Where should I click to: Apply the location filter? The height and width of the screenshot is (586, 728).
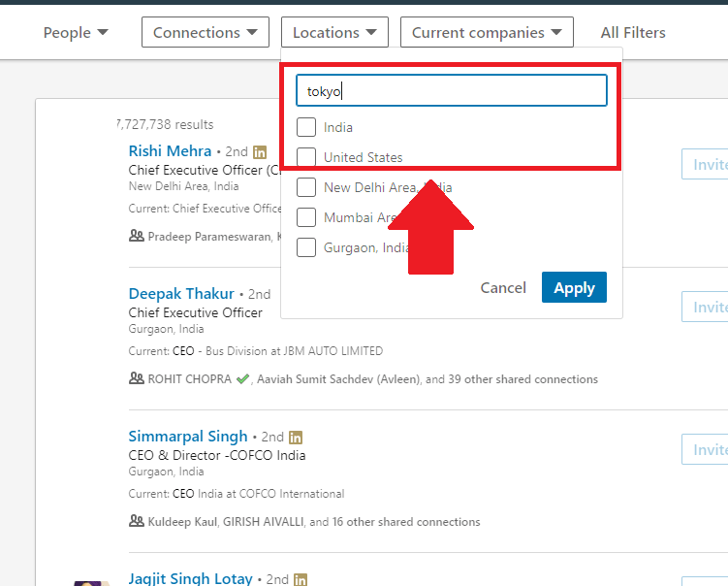pos(574,287)
